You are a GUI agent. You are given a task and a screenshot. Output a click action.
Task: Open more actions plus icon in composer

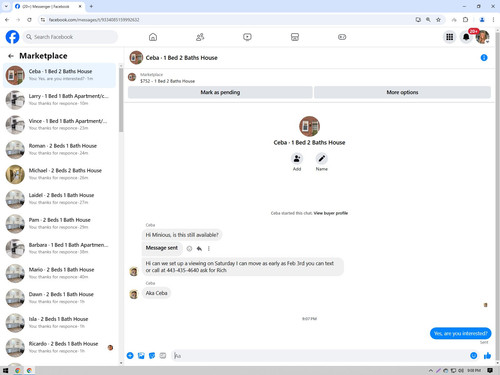130,356
